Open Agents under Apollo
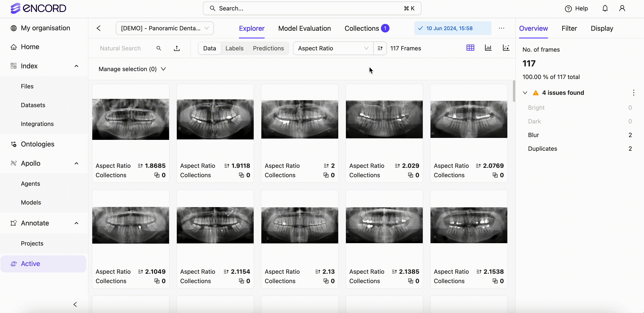644x313 pixels. point(31,184)
